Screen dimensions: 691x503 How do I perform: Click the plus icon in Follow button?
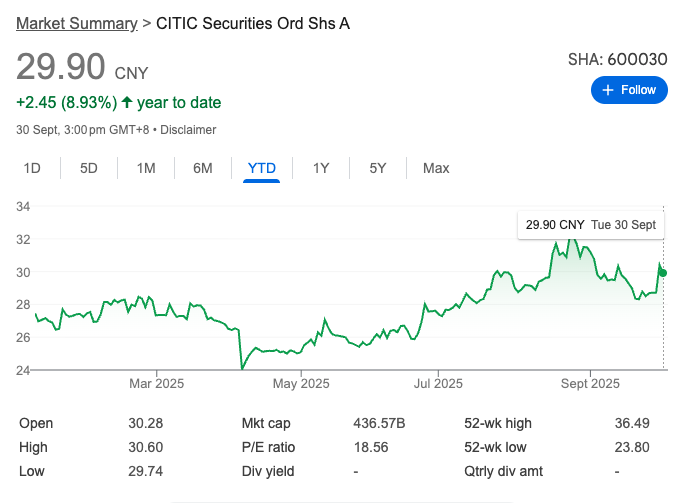coord(606,90)
